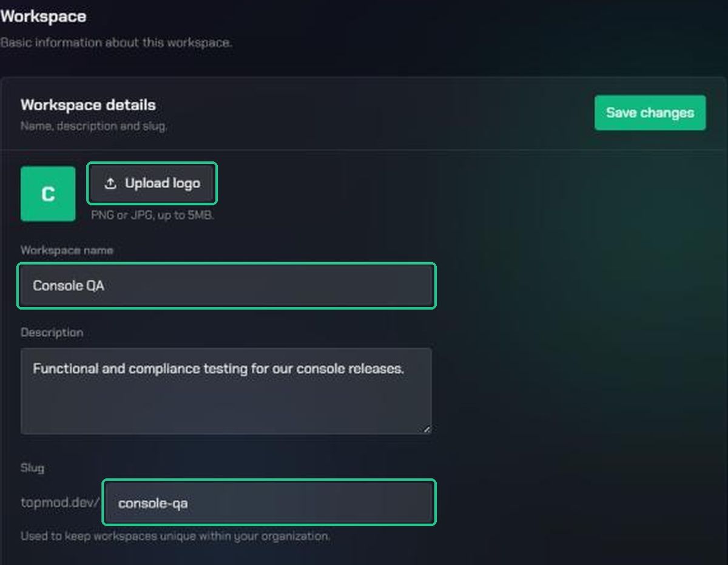The height and width of the screenshot is (565, 728).
Task: Focus the slug field containing console-qa
Action: pyautogui.click(x=269, y=502)
